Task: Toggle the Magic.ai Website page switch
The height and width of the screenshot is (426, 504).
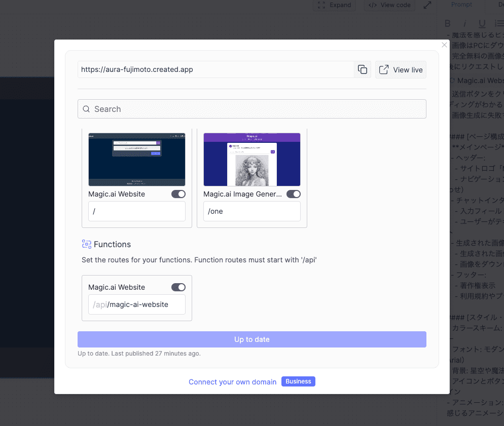Action: tap(178, 194)
